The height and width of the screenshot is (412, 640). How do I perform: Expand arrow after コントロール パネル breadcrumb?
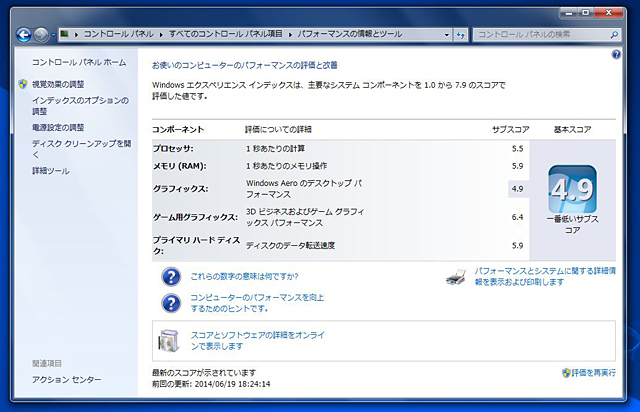pos(161,35)
